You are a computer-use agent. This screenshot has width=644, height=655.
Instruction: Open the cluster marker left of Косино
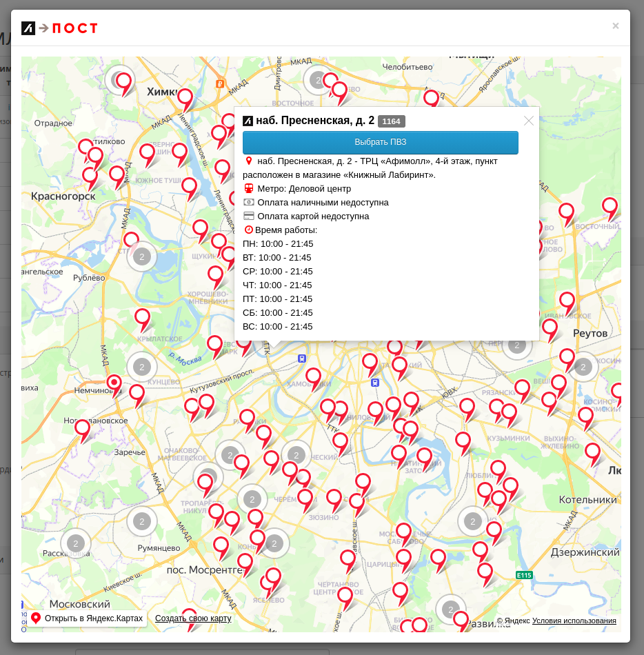pos(583,367)
